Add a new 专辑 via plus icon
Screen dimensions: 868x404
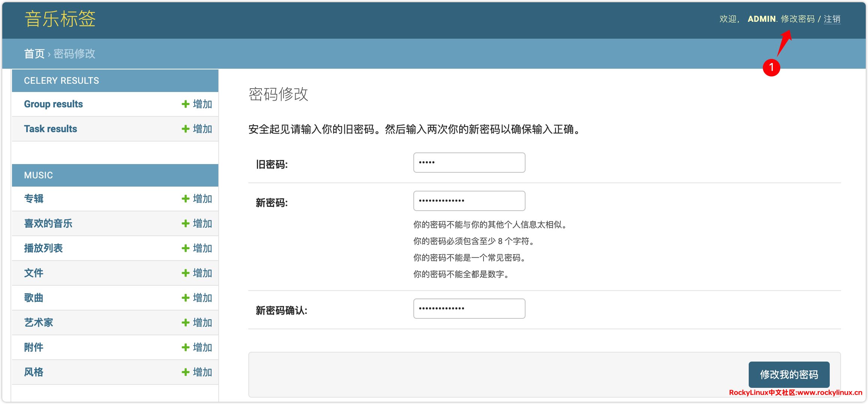click(x=185, y=199)
